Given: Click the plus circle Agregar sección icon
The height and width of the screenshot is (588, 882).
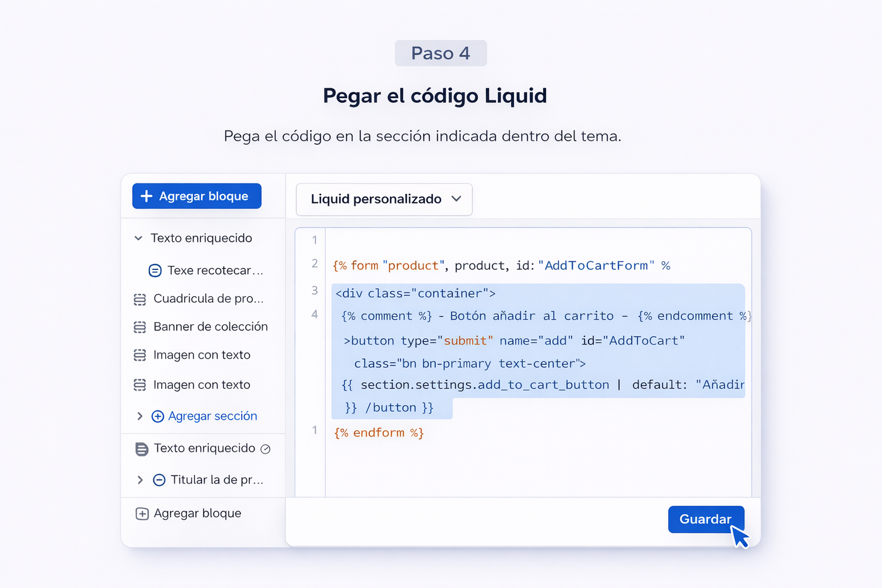Looking at the screenshot, I should tap(158, 416).
